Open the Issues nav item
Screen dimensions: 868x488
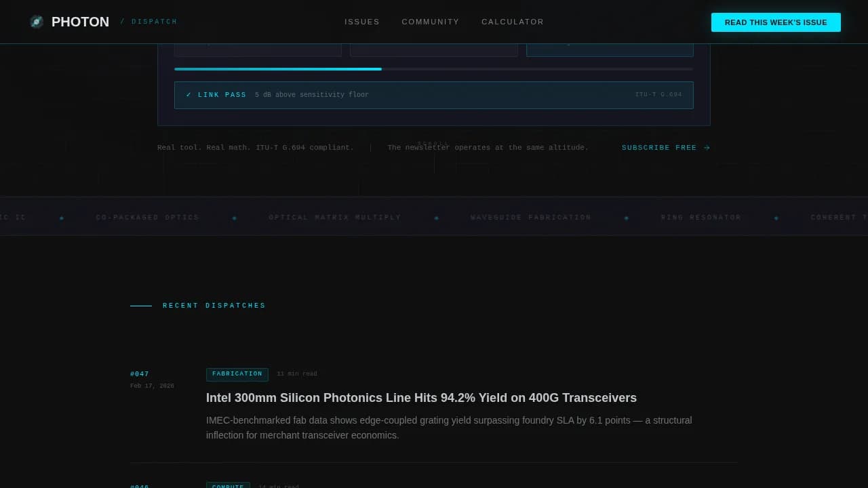362,22
